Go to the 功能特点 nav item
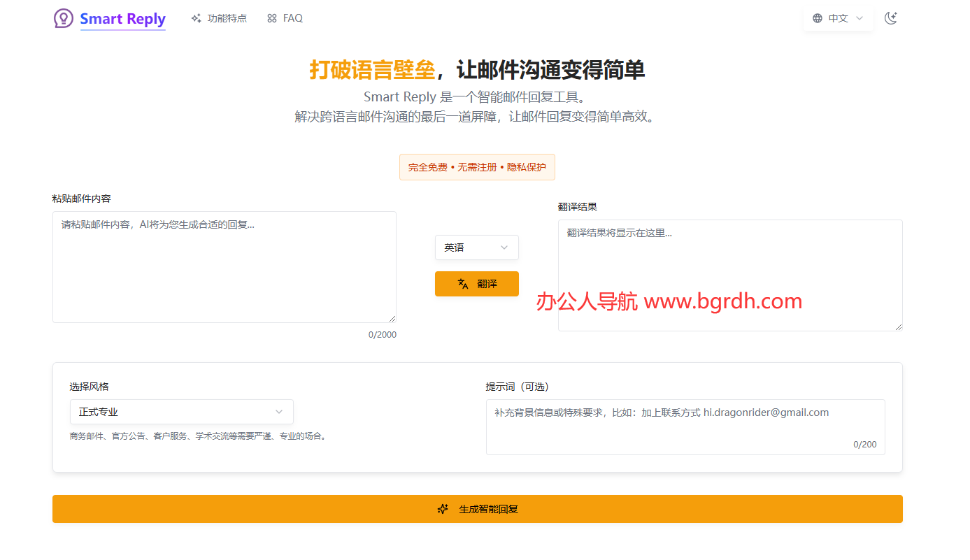 (227, 19)
